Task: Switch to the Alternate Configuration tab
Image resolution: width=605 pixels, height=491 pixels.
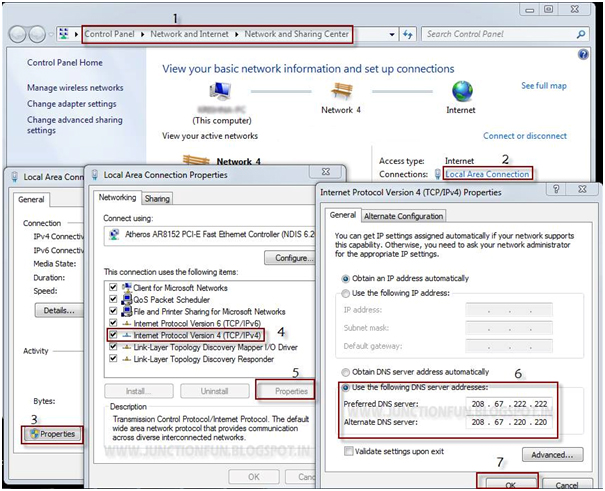Action: (403, 216)
